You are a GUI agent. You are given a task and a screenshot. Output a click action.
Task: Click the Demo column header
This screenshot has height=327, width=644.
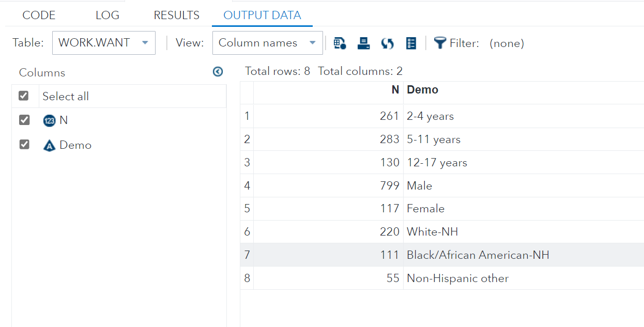tap(422, 90)
